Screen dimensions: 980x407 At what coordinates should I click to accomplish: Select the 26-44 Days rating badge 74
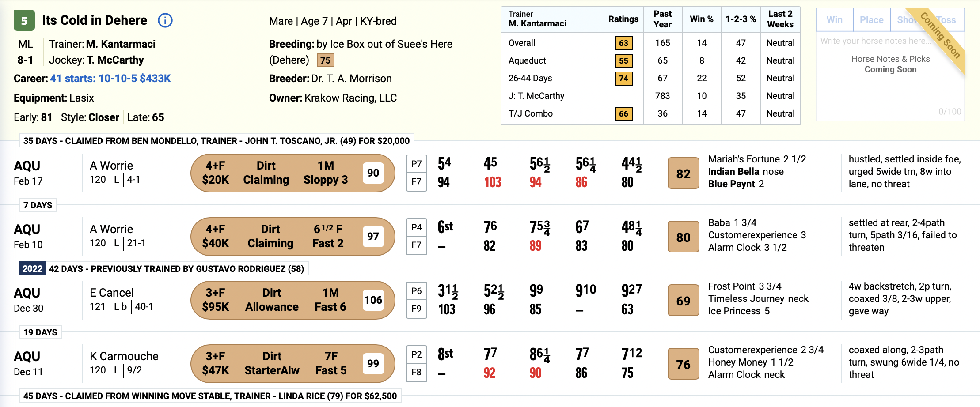pyautogui.click(x=623, y=78)
